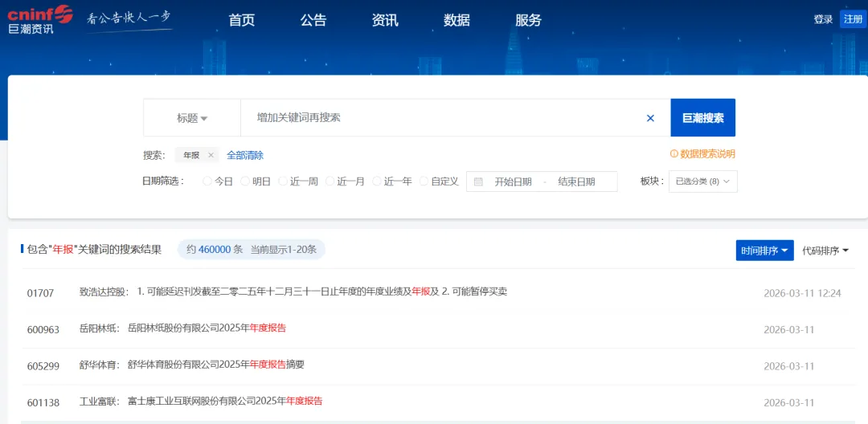The width and height of the screenshot is (868, 424).
Task: Click the 看公告快人一步 slogan
Action: click(x=129, y=18)
